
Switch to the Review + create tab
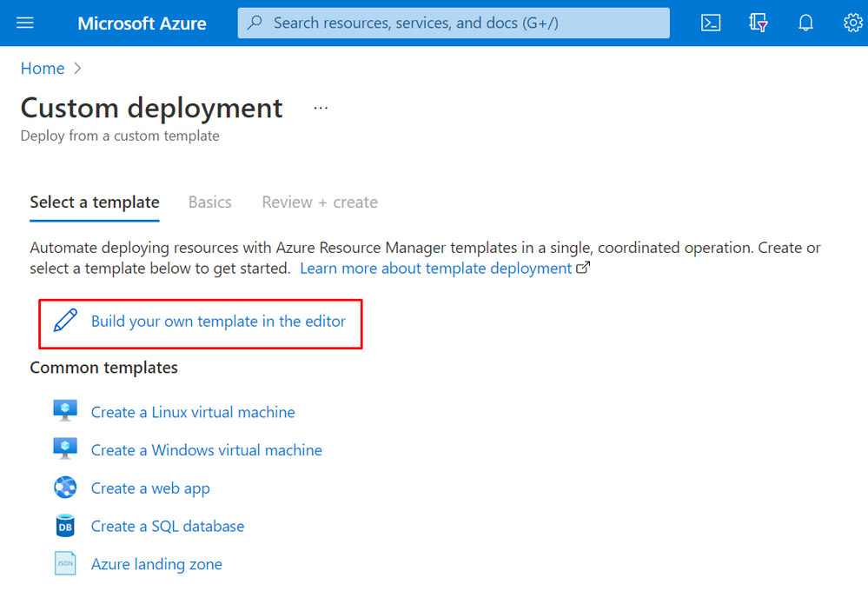[x=320, y=203]
